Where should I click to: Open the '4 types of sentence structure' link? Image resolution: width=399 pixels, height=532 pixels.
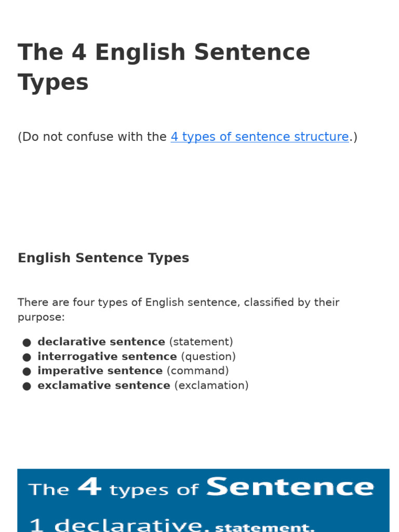259,137
